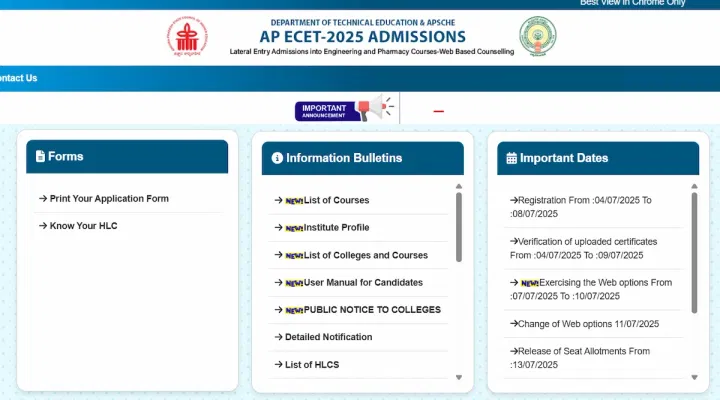Click the Andhra Pradesh government emblem
Viewport: 720px width, 400px height.
537,37
